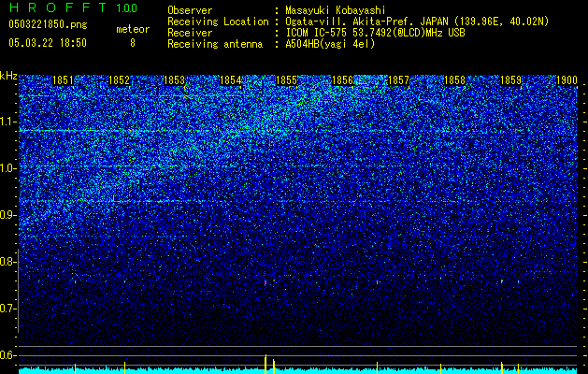The image size is (588, 374).
Task: Click the HROFFT 1.0.0 title text
Action: tap(74, 7)
